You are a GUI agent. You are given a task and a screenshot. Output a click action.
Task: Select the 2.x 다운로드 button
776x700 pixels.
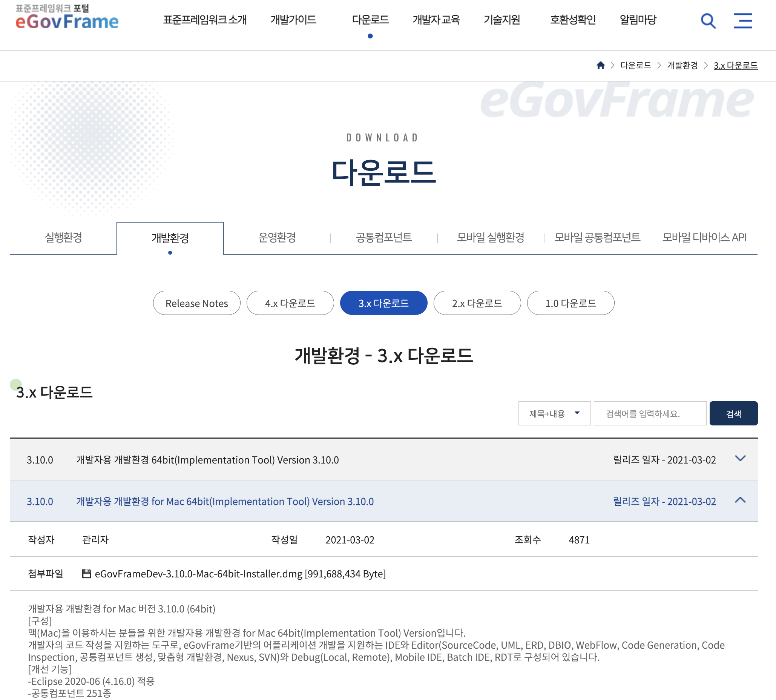(477, 303)
